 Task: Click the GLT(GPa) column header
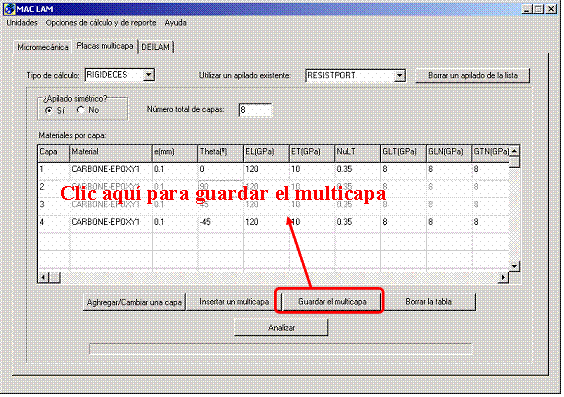point(403,153)
